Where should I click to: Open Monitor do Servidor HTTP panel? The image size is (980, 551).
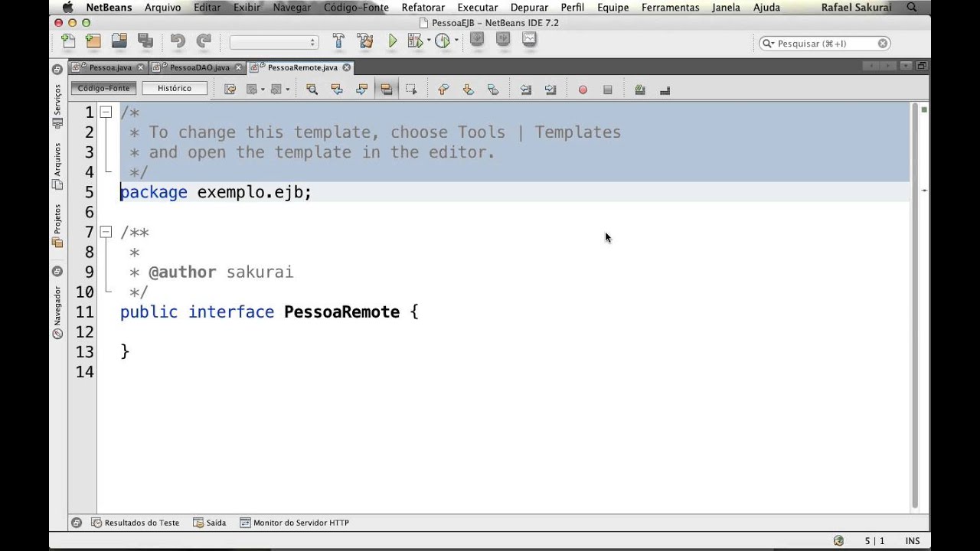coord(295,523)
